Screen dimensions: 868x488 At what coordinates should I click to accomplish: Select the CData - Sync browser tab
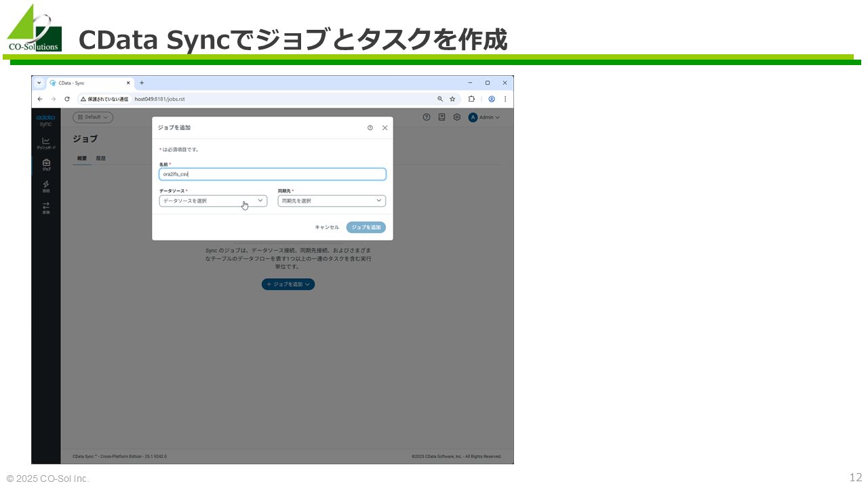click(90, 83)
